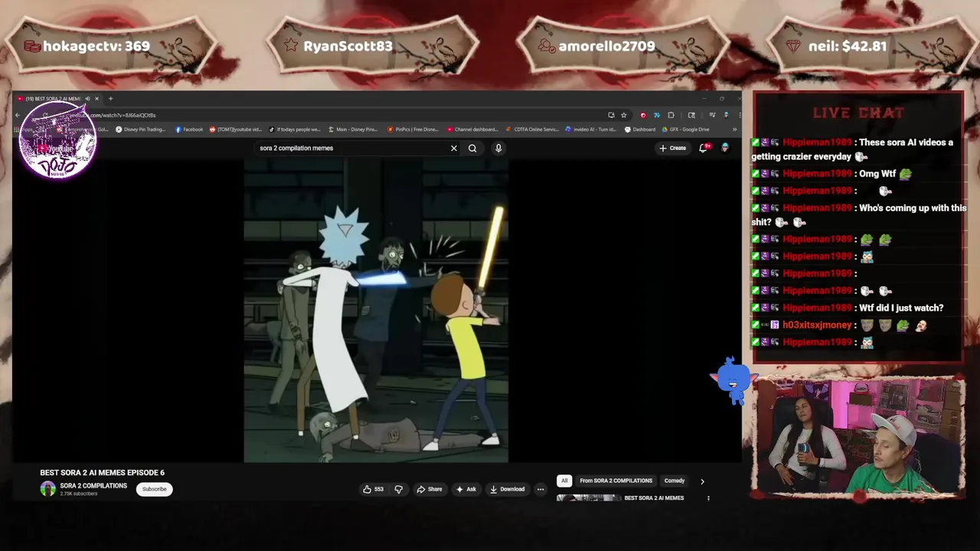The image size is (980, 551).
Task: Bookmark this page with the star icon
Action: point(623,115)
